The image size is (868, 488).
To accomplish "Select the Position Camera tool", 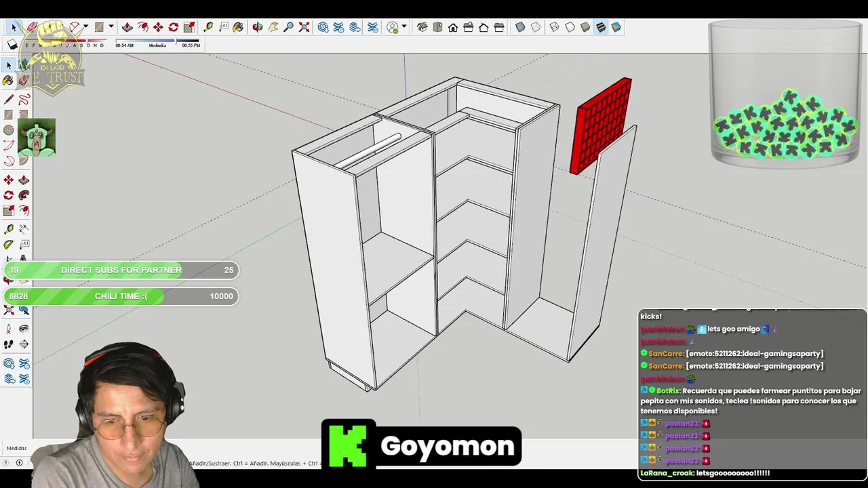I will click(9, 329).
